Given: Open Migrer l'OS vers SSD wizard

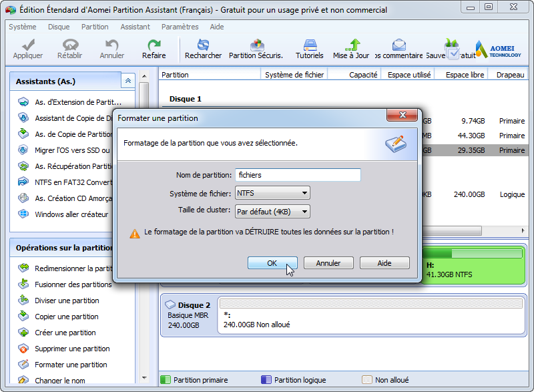Looking at the screenshot, I should point(65,150).
